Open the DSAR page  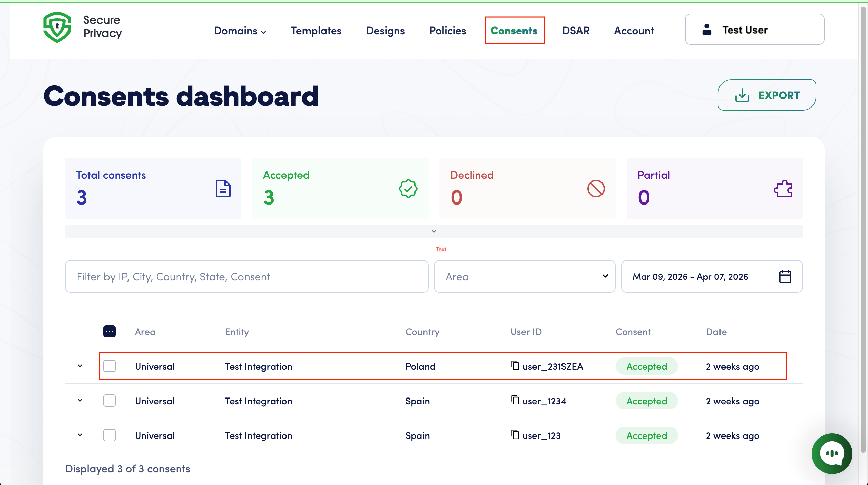(576, 31)
